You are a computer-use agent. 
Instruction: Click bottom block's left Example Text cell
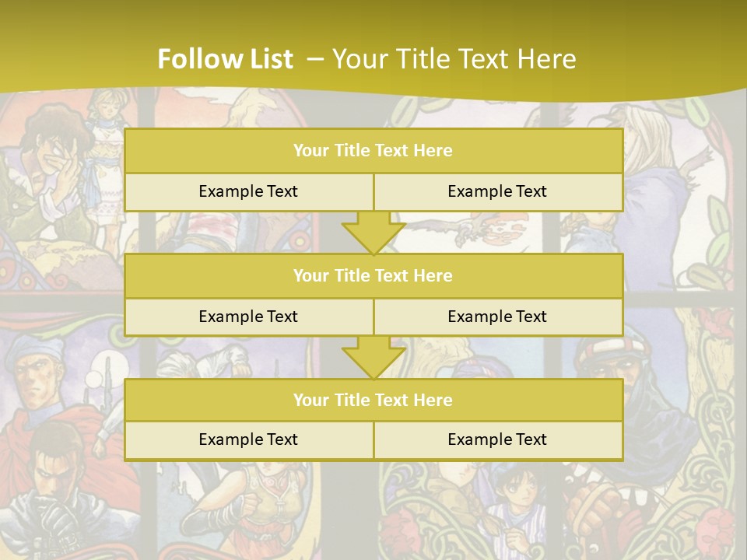pos(248,439)
